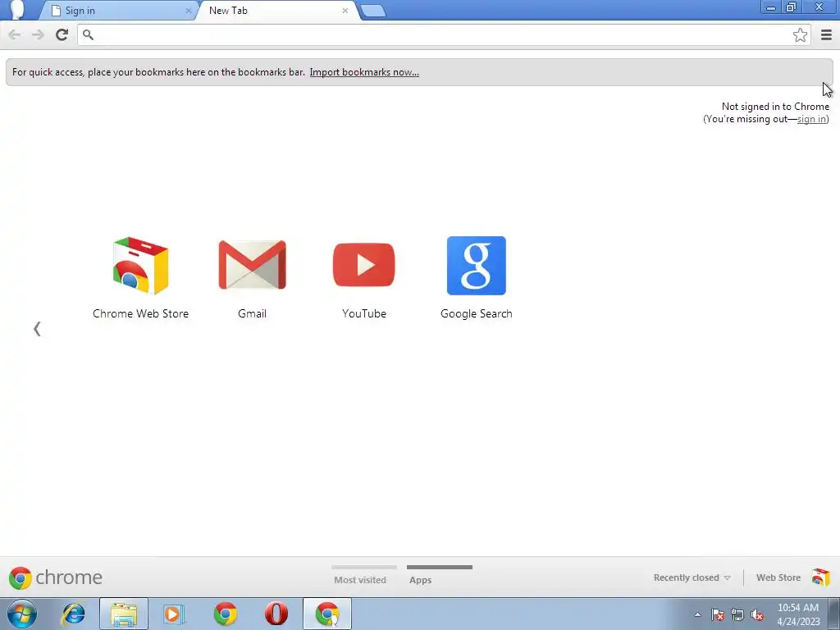Show hidden system tray icons
This screenshot has width=840, height=630.
pos(697,614)
